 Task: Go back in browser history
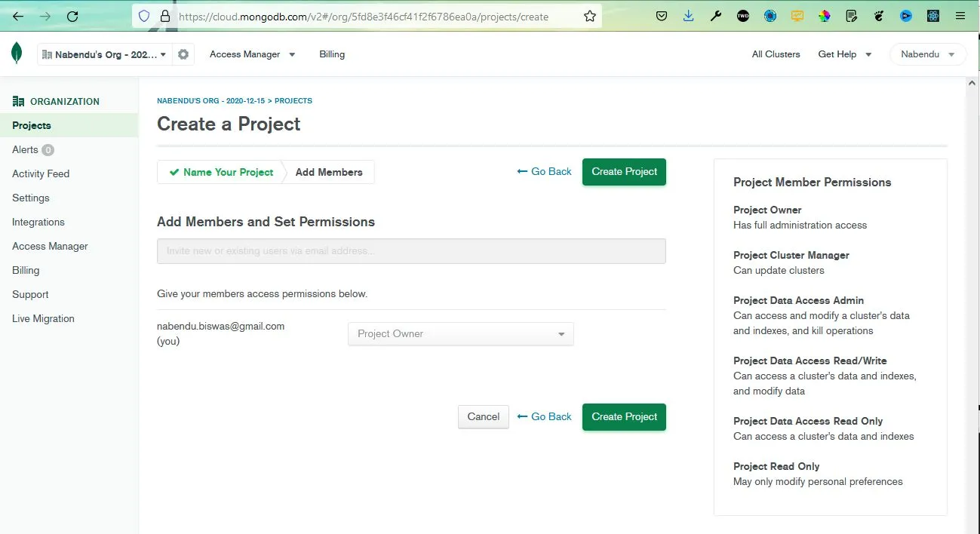pyautogui.click(x=18, y=16)
